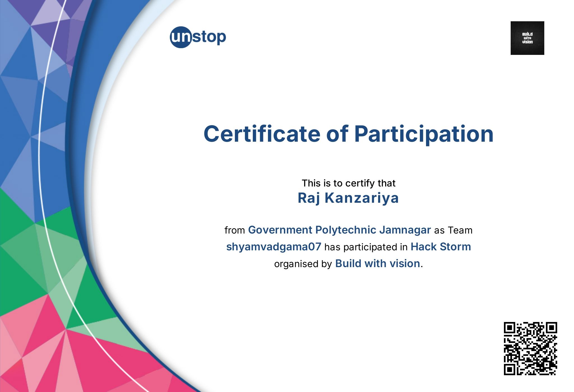Click the word 'Certificate' in the title
The height and width of the screenshot is (392, 574).
point(262,134)
